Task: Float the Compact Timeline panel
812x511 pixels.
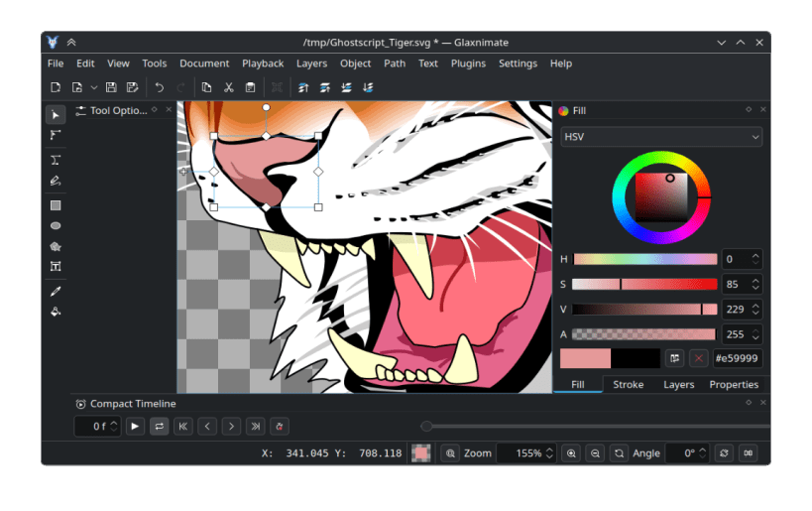Action: point(749,403)
